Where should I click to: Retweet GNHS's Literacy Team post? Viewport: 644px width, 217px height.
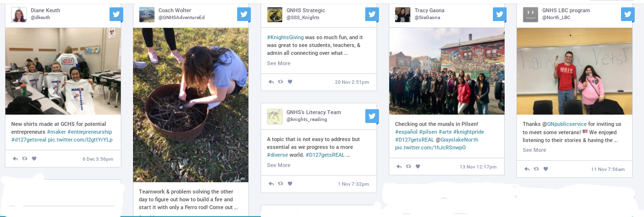(280, 184)
